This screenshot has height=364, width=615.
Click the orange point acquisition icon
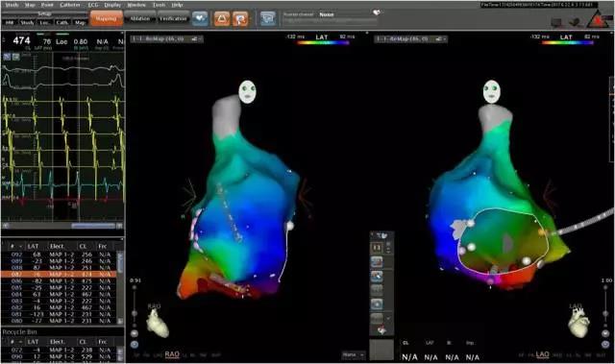point(240,18)
